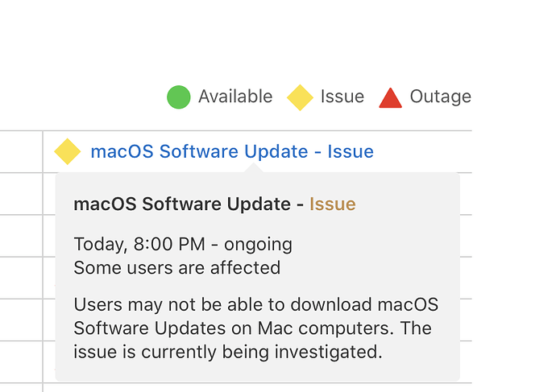Screen dimensions: 556x392
Task: Click the orange "Issue" word in popup title
Action: click(x=332, y=204)
